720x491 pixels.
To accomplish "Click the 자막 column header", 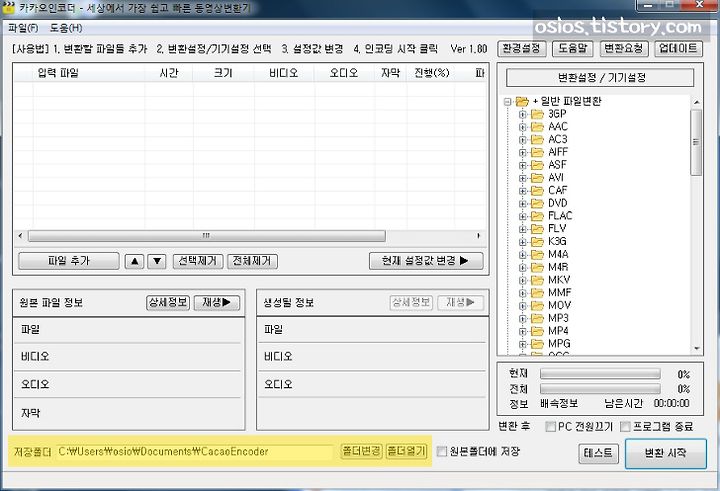I will [391, 73].
